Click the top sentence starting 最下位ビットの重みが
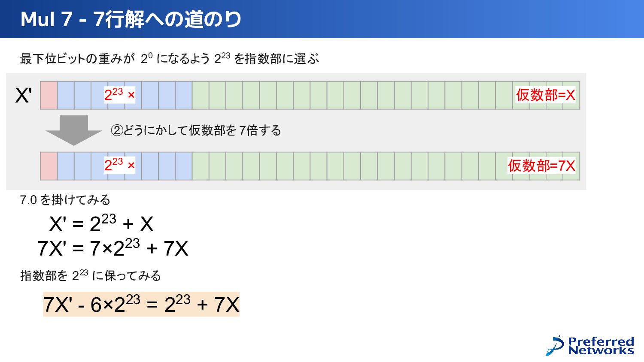This screenshot has width=644, height=362. (x=170, y=58)
